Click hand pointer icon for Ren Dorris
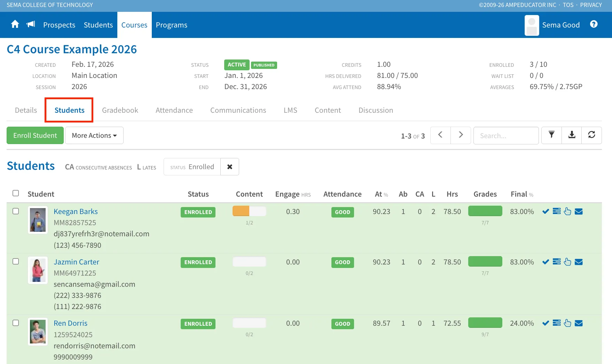Screen dimensions: 612x364 point(567,323)
